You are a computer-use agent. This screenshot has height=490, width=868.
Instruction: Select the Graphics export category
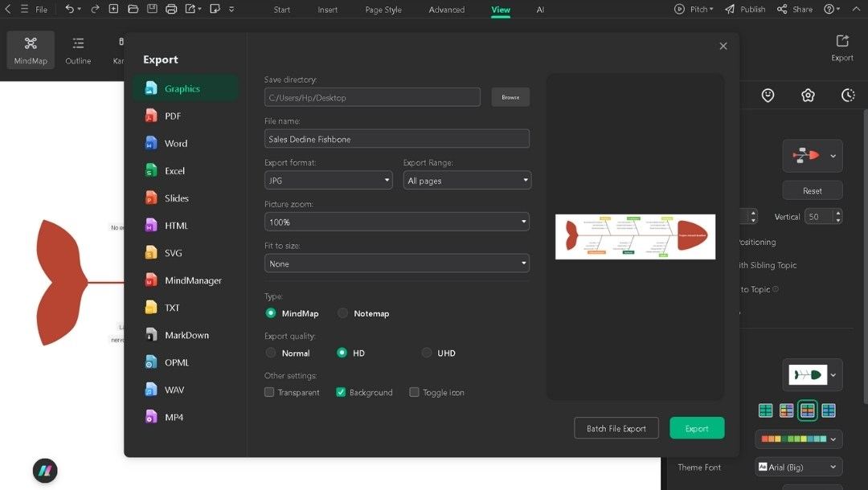186,88
